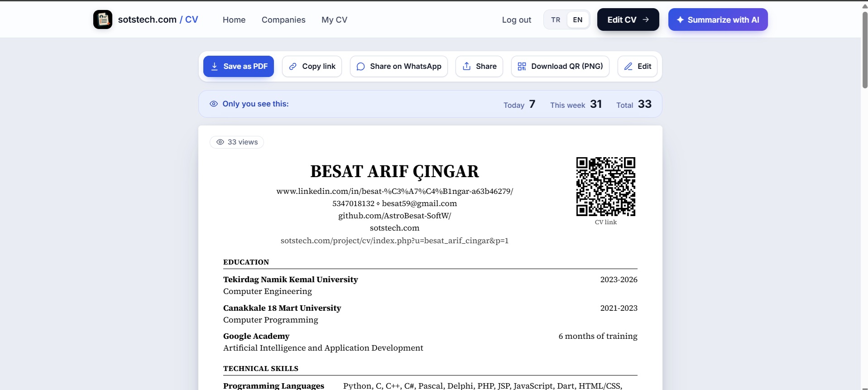The width and height of the screenshot is (868, 390).
Task: Click the name BESAT ARIF ÇINGAR heading
Action: (394, 171)
